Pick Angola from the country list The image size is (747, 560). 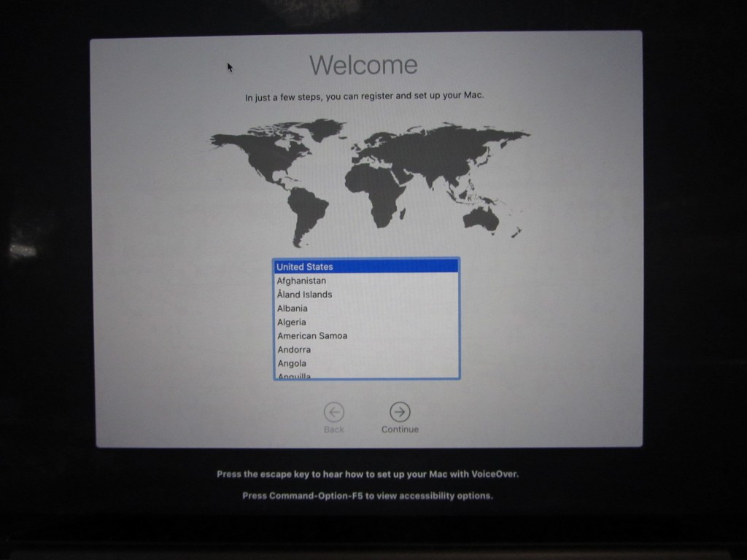coord(366,363)
